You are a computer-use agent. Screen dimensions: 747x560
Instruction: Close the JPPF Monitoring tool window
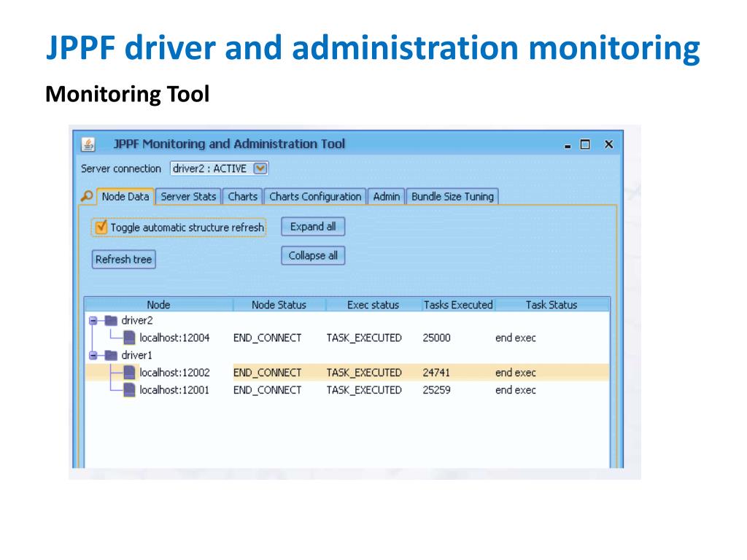tap(609, 144)
